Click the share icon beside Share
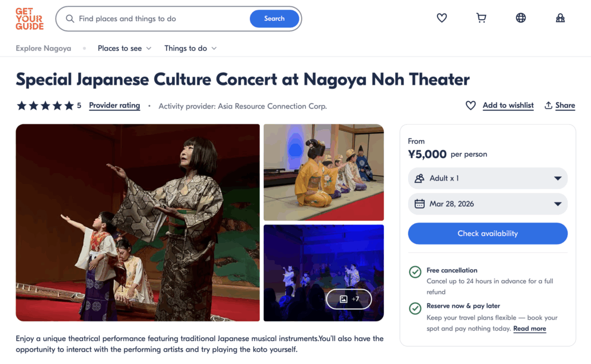The height and width of the screenshot is (364, 591). (548, 106)
